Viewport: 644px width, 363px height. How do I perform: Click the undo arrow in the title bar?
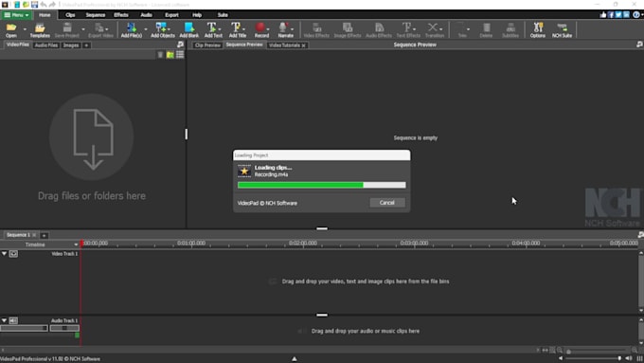[44, 5]
